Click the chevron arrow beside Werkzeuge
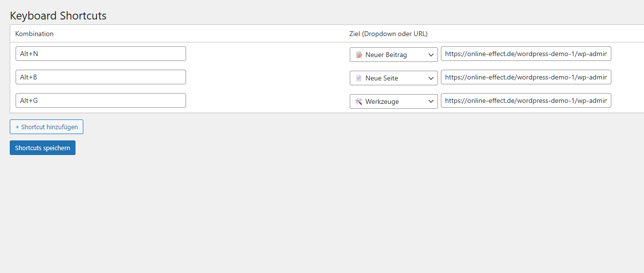This screenshot has width=644, height=273. click(x=431, y=101)
